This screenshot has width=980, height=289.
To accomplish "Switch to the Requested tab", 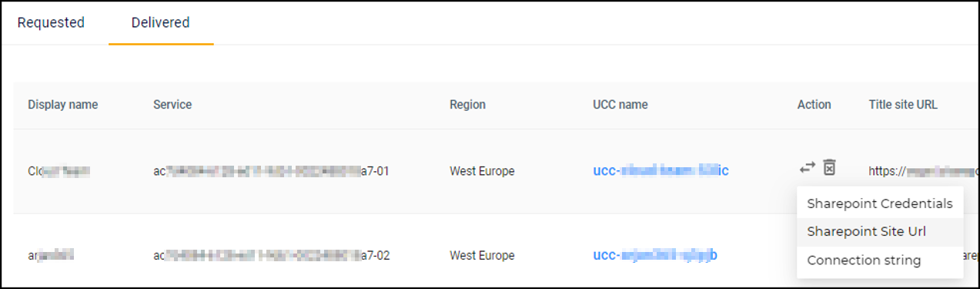I will point(51,22).
